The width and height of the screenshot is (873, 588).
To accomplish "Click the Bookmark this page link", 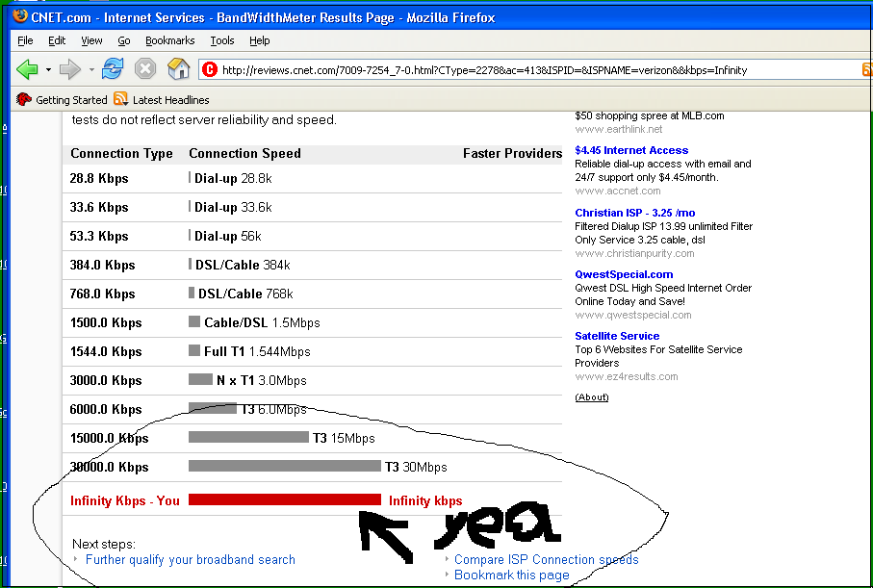I will (x=512, y=575).
